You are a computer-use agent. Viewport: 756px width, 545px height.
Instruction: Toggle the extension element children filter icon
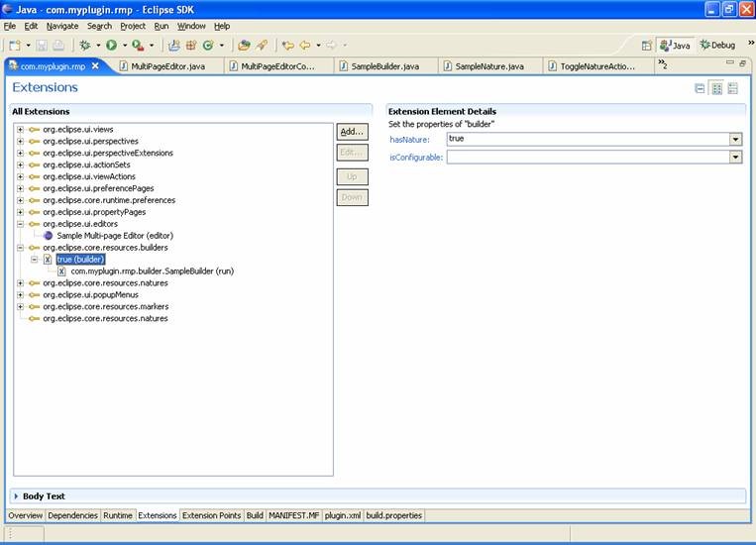pyautogui.click(x=717, y=88)
